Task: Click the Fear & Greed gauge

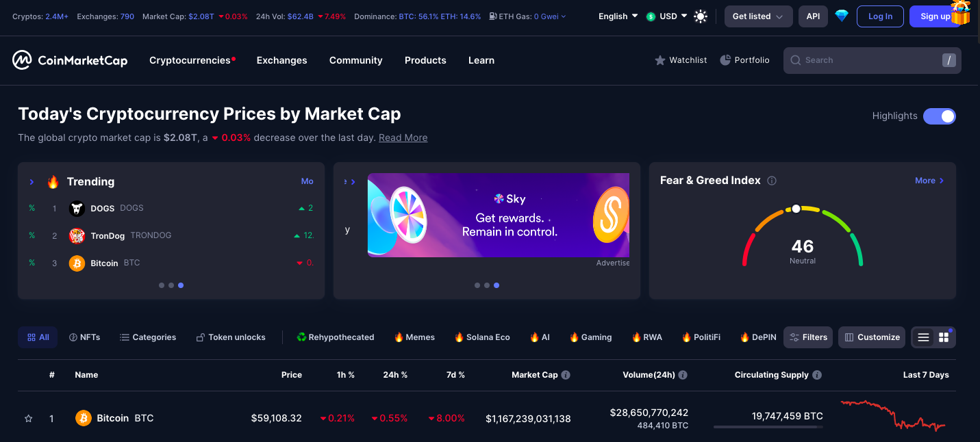Action: tap(803, 236)
